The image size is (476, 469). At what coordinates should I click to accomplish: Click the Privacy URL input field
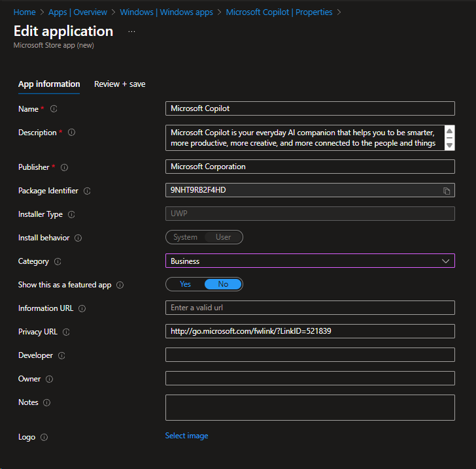(x=310, y=331)
